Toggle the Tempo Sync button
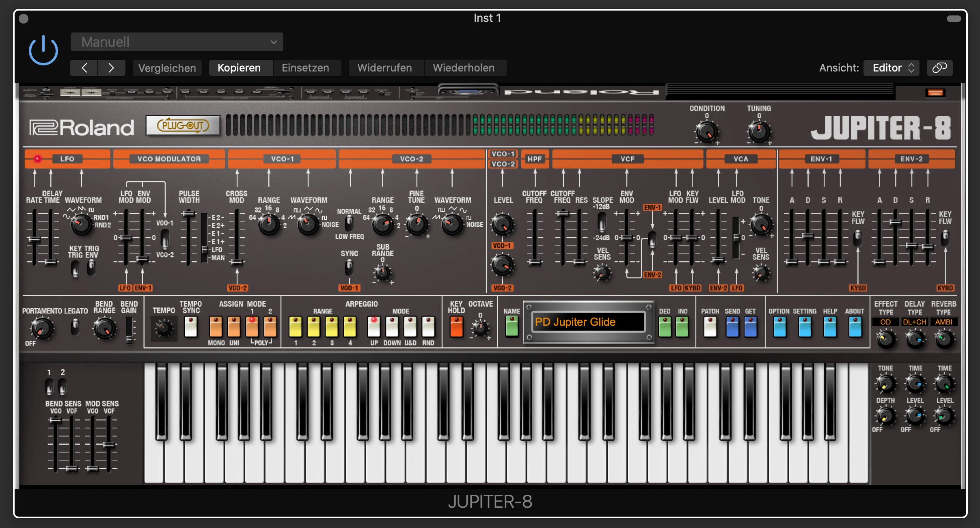The height and width of the screenshot is (528, 980). click(x=190, y=327)
